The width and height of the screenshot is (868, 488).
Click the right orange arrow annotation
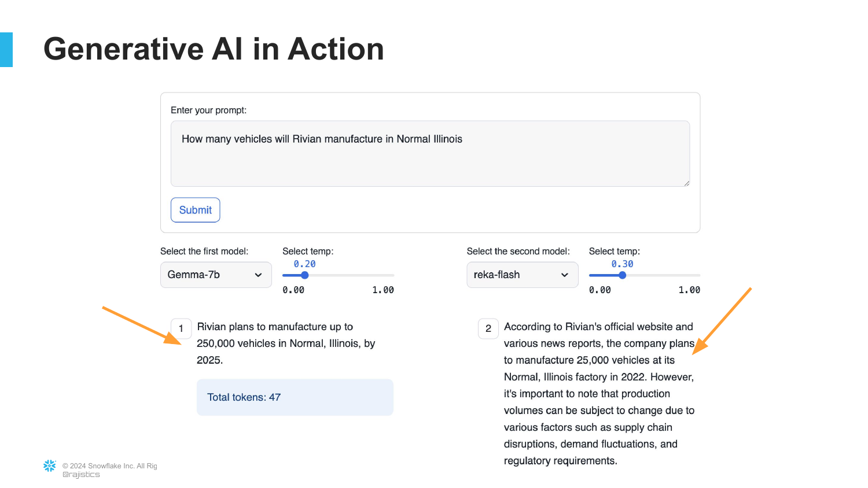click(722, 321)
